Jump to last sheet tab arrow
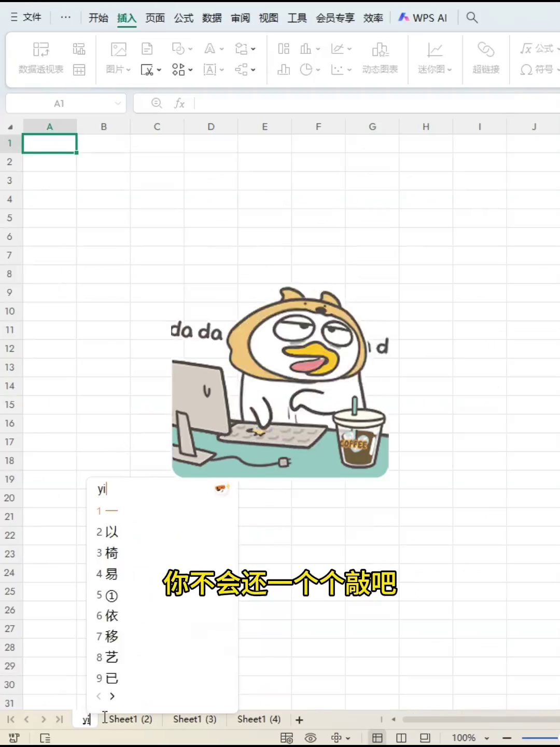560x747 pixels. pyautogui.click(x=60, y=720)
